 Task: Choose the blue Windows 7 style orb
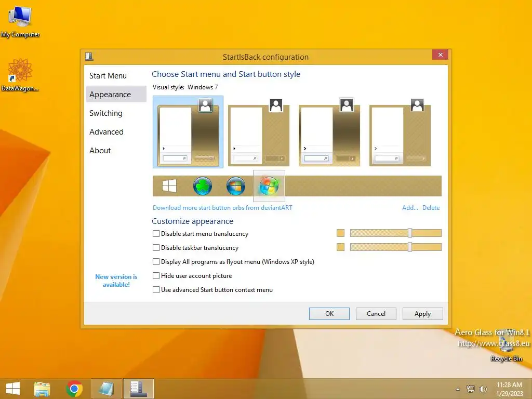(236, 186)
